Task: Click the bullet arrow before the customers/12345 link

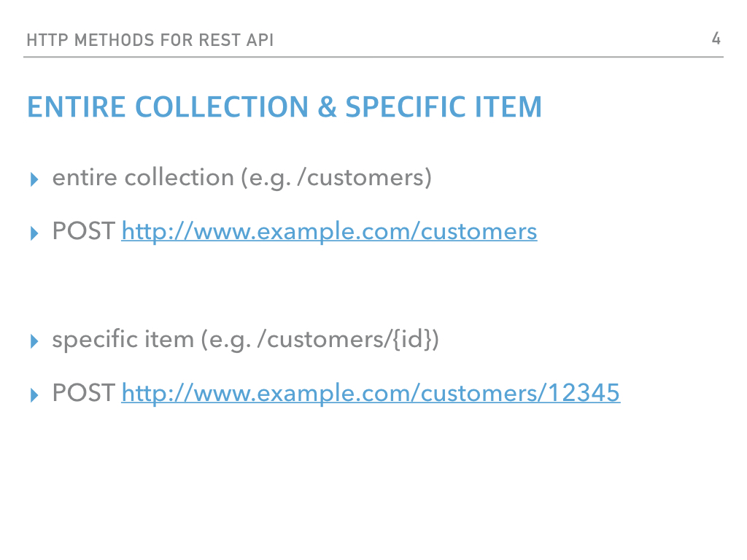Action: (x=34, y=394)
